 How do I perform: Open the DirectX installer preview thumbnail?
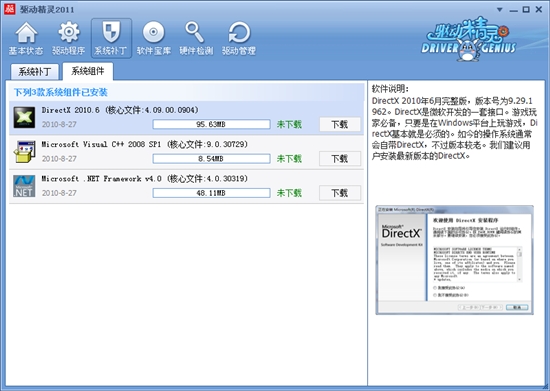(x=455, y=260)
